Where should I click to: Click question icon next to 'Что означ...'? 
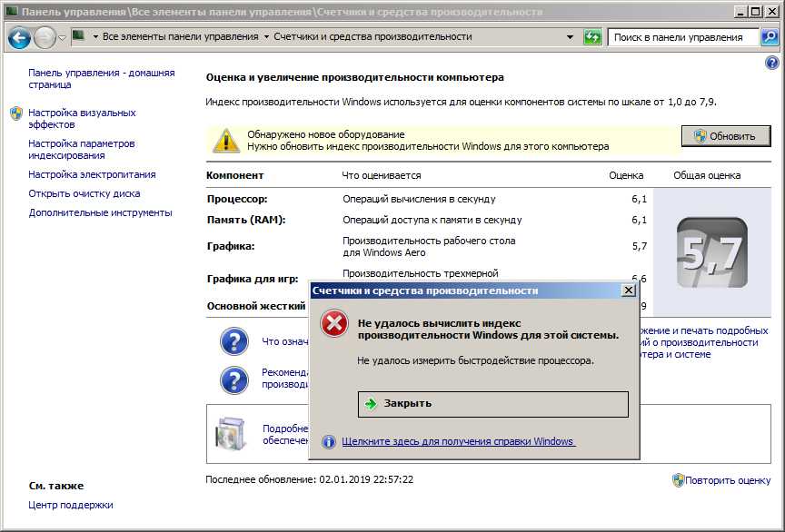tap(234, 341)
